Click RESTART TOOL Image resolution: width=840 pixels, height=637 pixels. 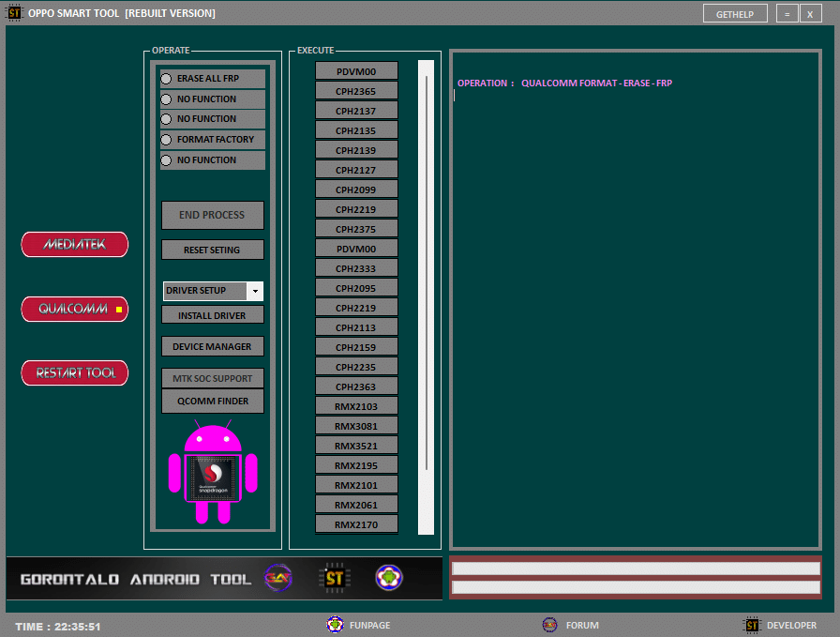tap(74, 372)
